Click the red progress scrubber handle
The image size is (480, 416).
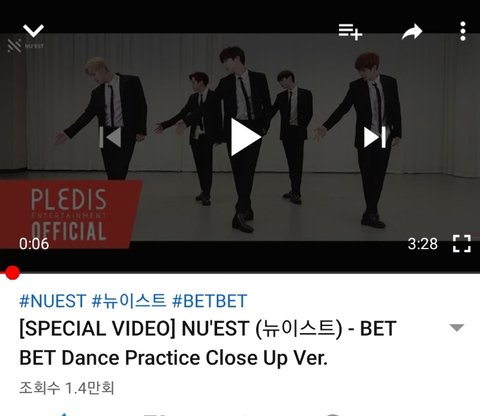point(12,273)
